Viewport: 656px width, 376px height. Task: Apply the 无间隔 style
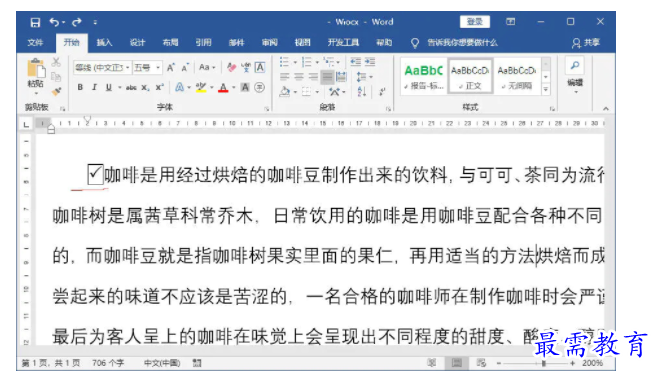point(517,76)
